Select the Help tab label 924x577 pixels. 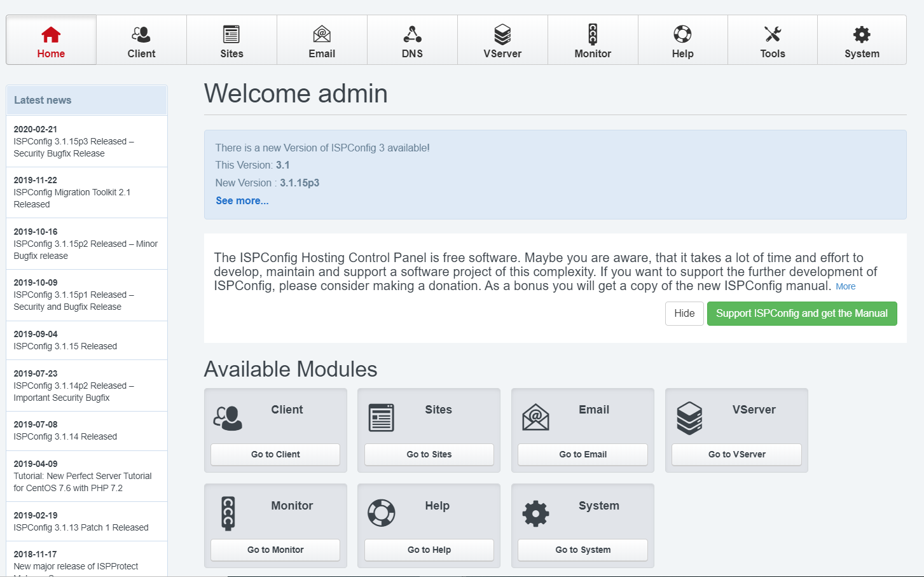click(x=682, y=53)
